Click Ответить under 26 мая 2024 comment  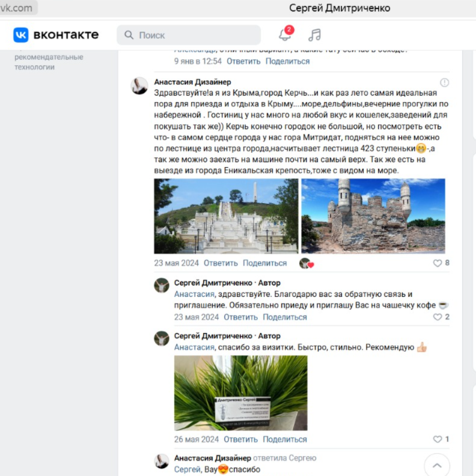241,439
